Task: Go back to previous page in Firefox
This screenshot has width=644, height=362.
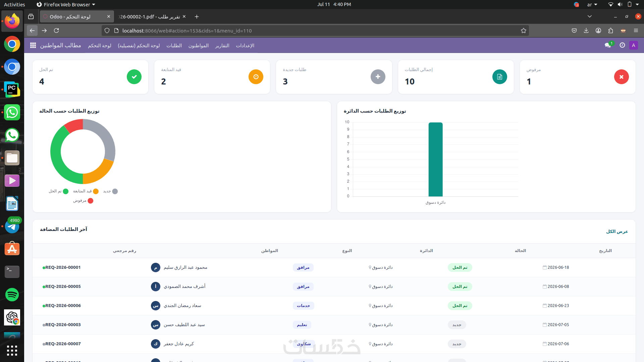Action: [32, 31]
